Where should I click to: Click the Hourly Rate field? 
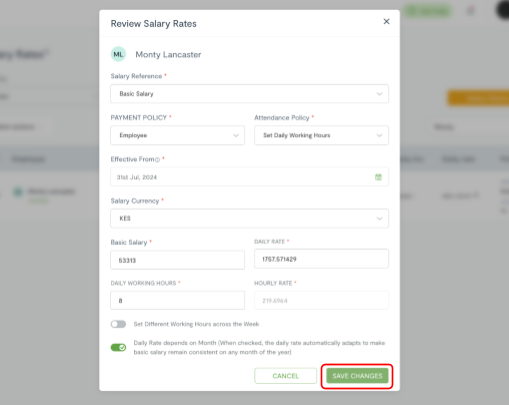(321, 300)
